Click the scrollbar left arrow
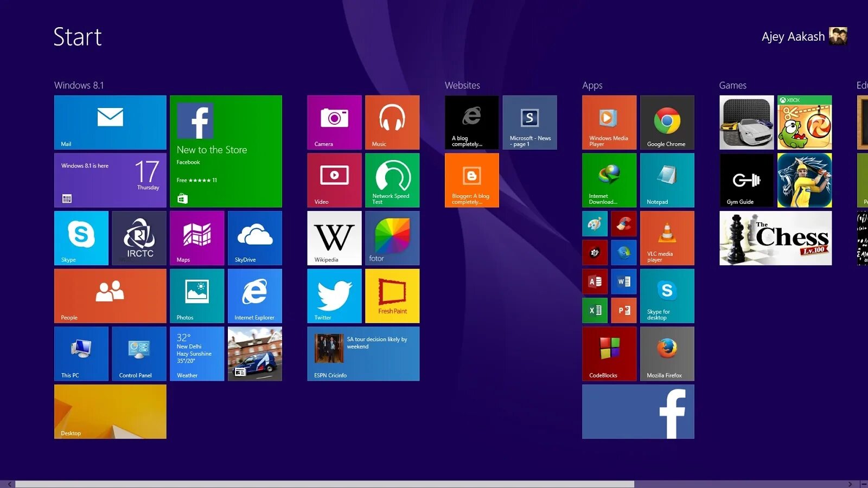Image resolution: width=868 pixels, height=488 pixels. [x=9, y=484]
